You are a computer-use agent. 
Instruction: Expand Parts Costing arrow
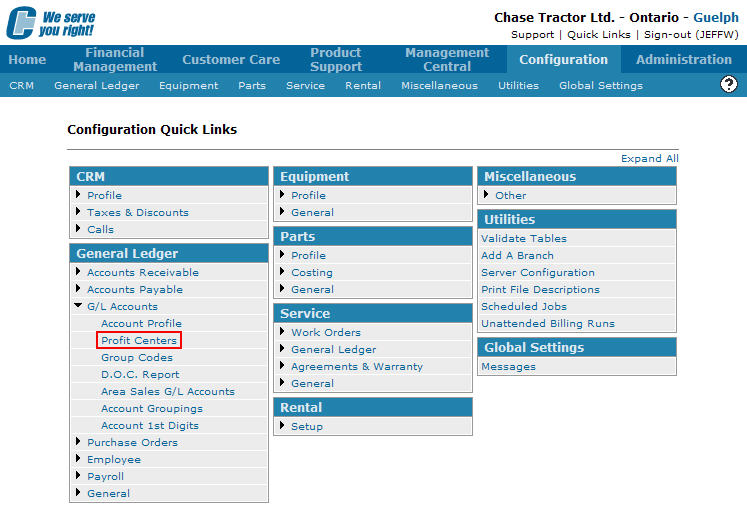click(282, 272)
